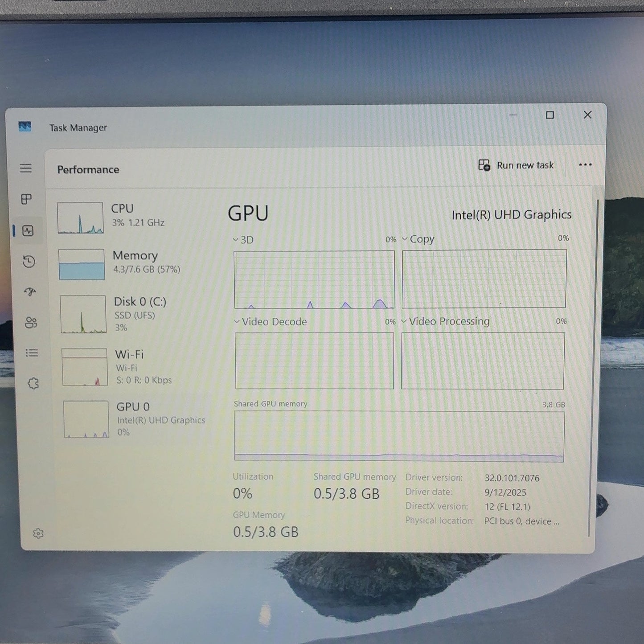This screenshot has width=644, height=644.
Task: Click the Utilization 0% value
Action: pos(243,494)
